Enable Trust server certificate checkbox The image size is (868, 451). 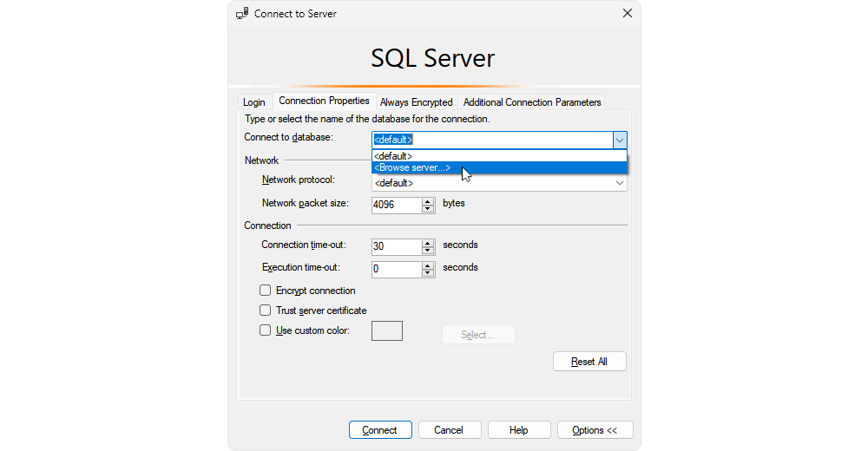click(265, 310)
